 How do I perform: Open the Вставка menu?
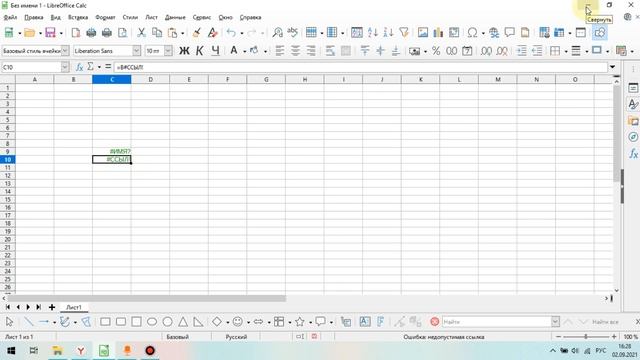tap(78, 17)
